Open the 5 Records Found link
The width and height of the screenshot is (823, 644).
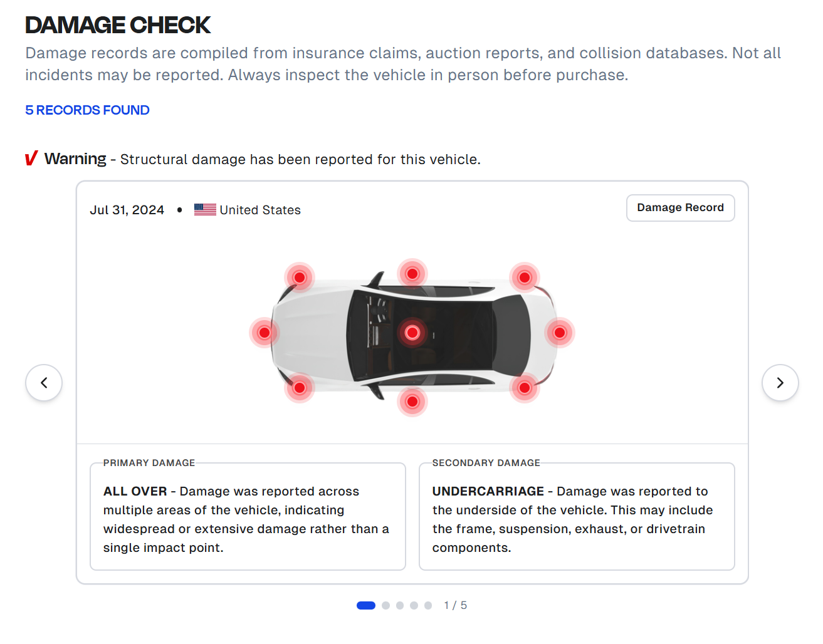coord(87,110)
